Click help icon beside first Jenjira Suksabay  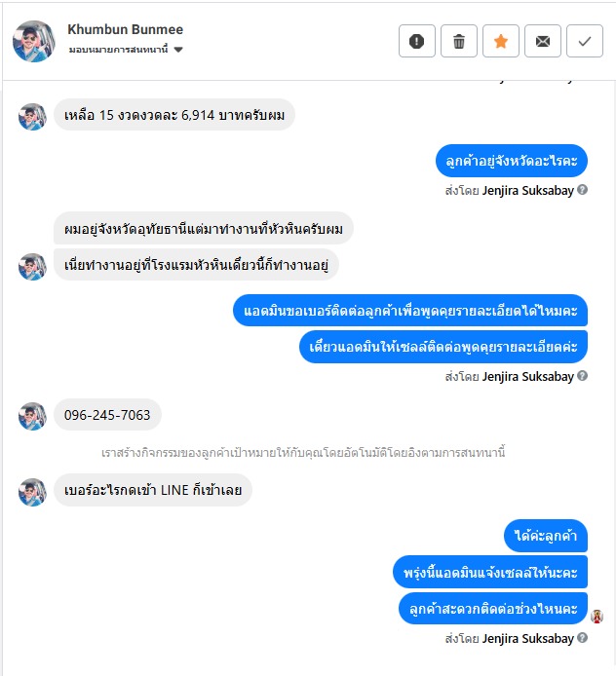tap(582, 190)
